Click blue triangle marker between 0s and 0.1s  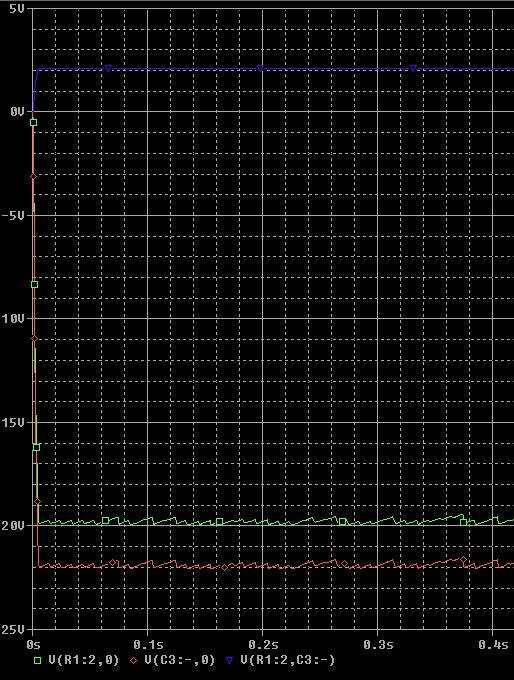click(x=108, y=68)
